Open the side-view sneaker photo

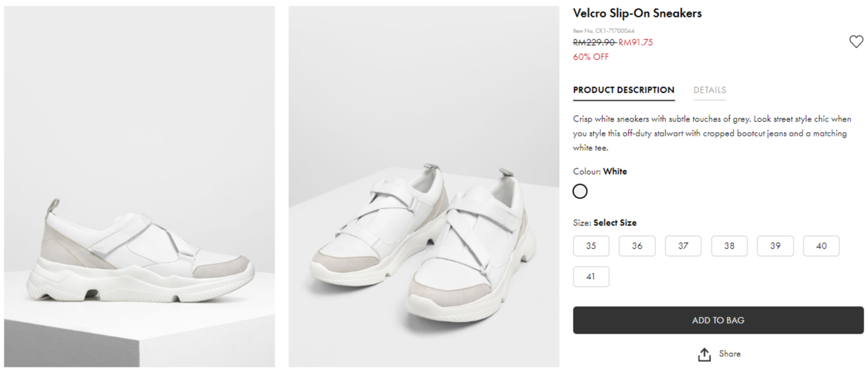pos(139,187)
